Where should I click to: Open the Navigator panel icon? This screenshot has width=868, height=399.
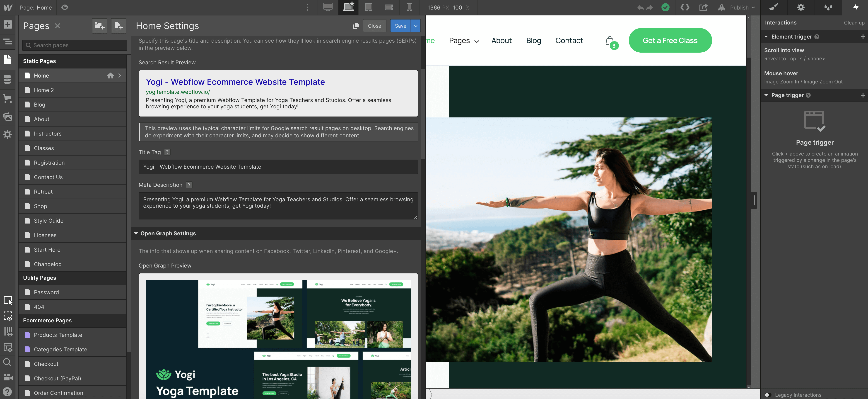(x=7, y=42)
